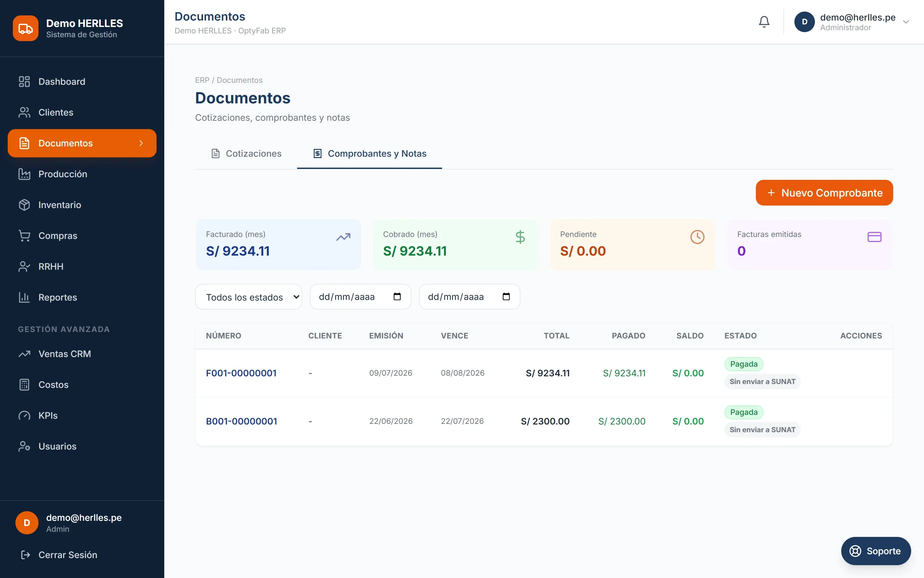Click the Cobrado dollar sign icon

tap(520, 237)
